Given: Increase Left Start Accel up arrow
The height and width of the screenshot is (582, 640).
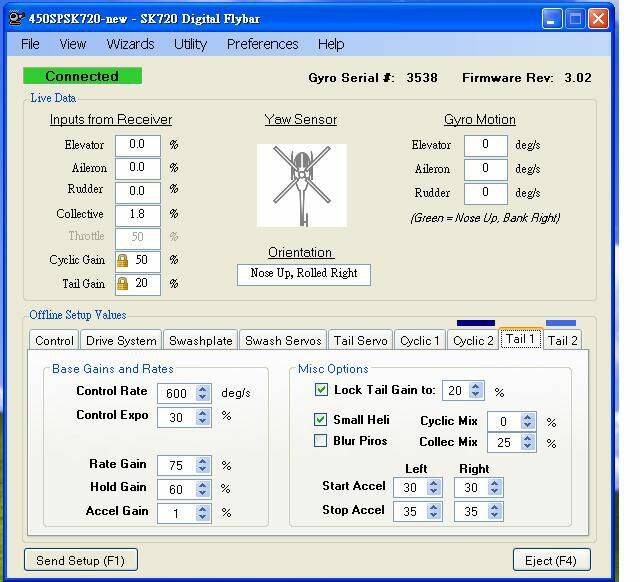Looking at the screenshot, I should pyautogui.click(x=433, y=483).
